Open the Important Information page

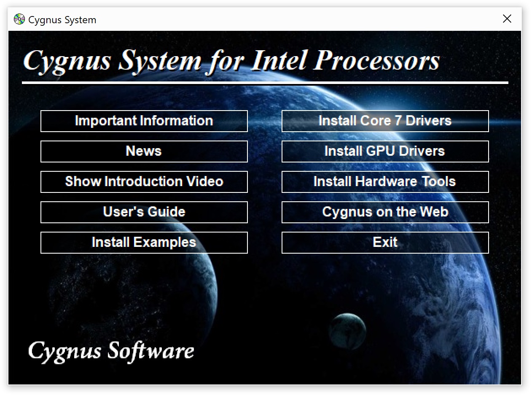[x=144, y=121]
